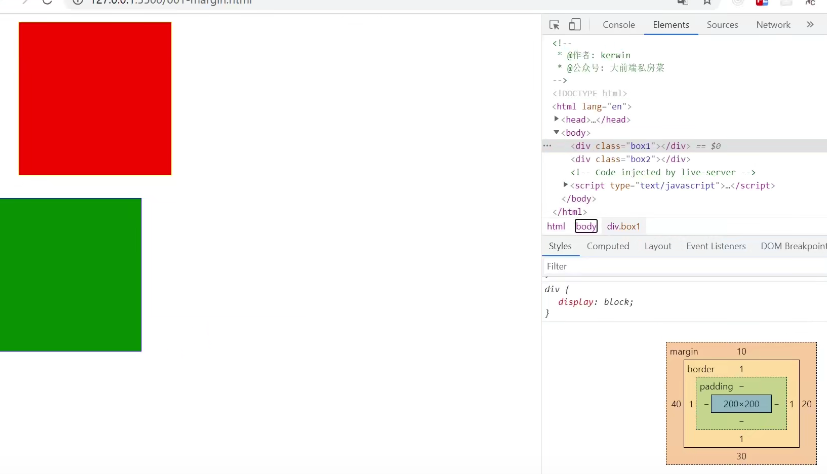This screenshot has width=827, height=474.
Task: Click the bookmark star icon
Action: click(707, 2)
